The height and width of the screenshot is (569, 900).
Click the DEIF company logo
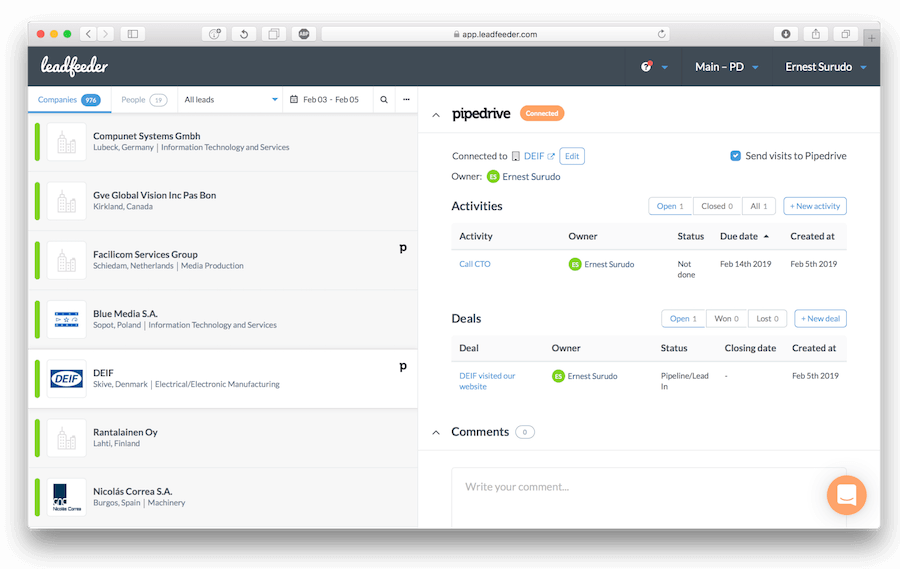[x=67, y=379]
